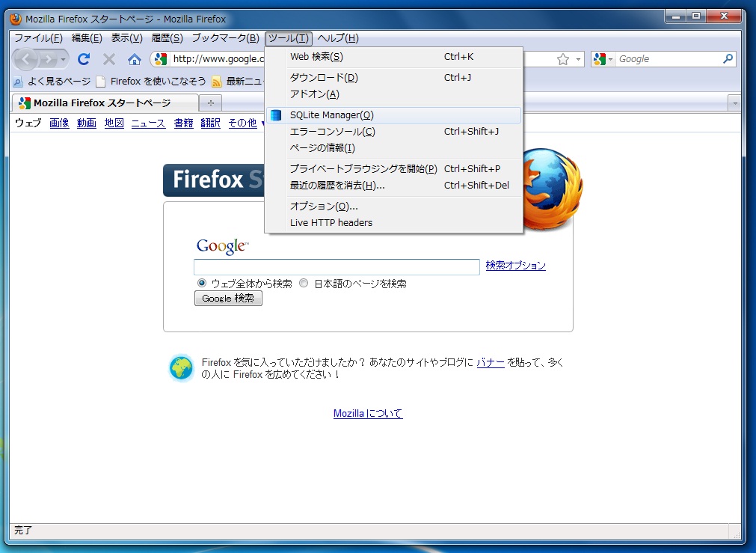
Task: Open the 編集(E) menu
Action: (87, 38)
